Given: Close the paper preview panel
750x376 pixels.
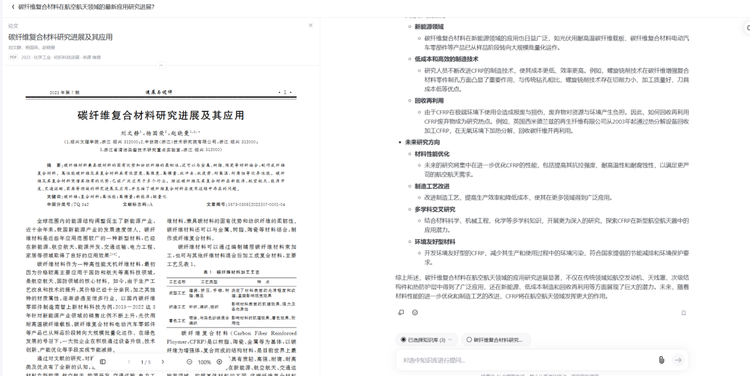Looking at the screenshot, I should pos(310,25).
